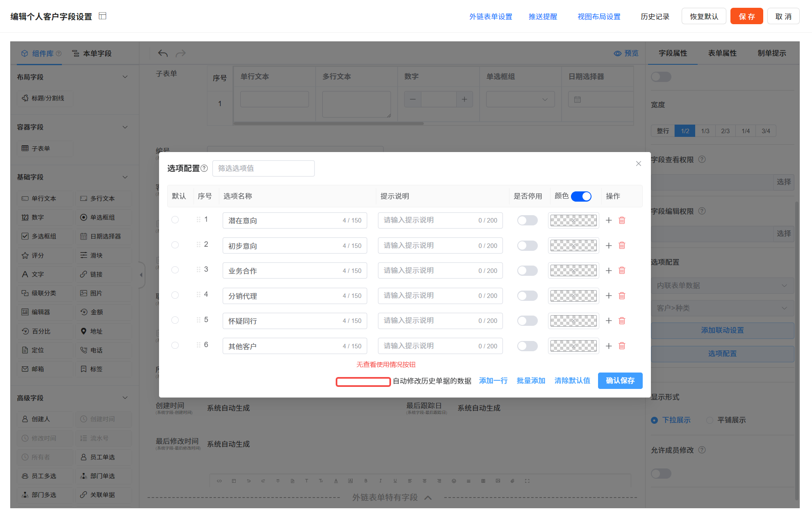Collapse the 基础字段 section
The height and width of the screenshot is (509, 812).
point(125,177)
